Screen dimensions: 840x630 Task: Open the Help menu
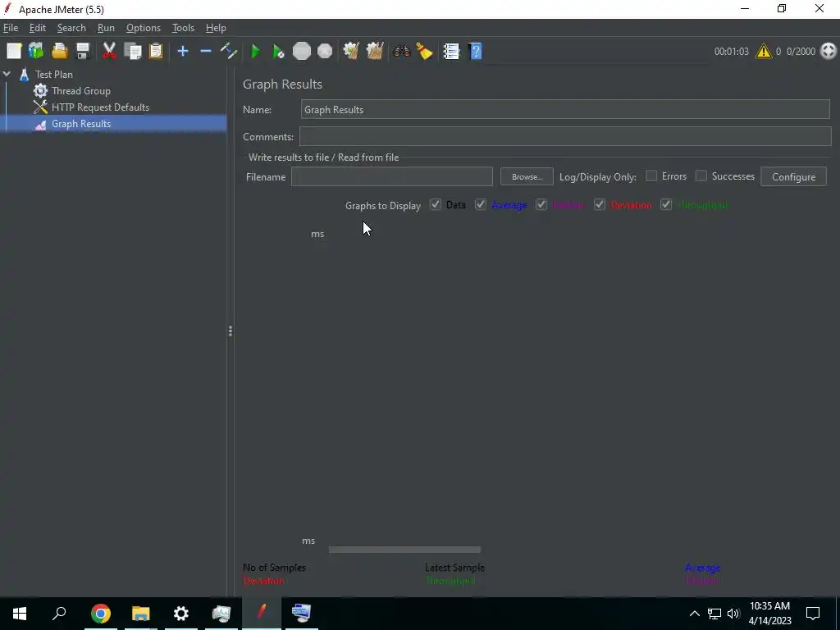coord(216,28)
